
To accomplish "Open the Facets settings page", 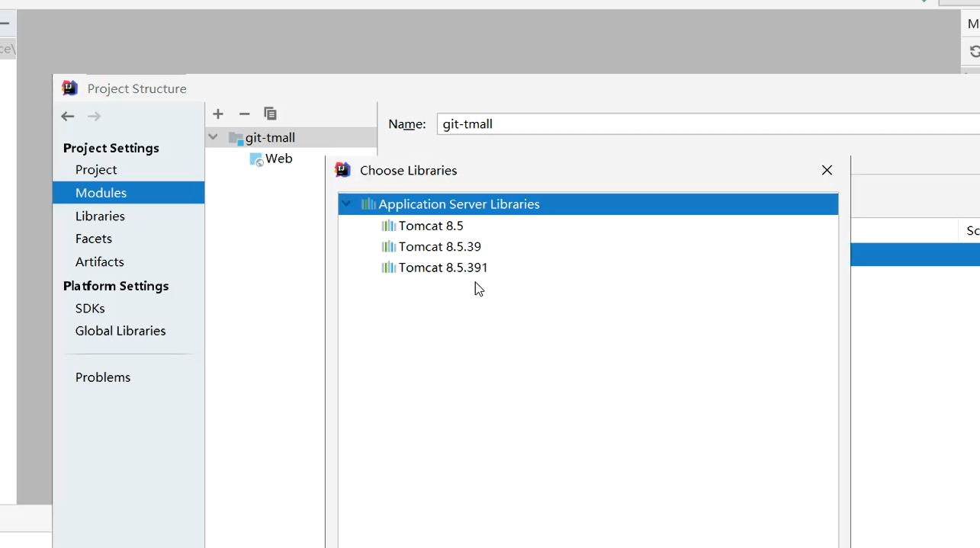I will [94, 239].
